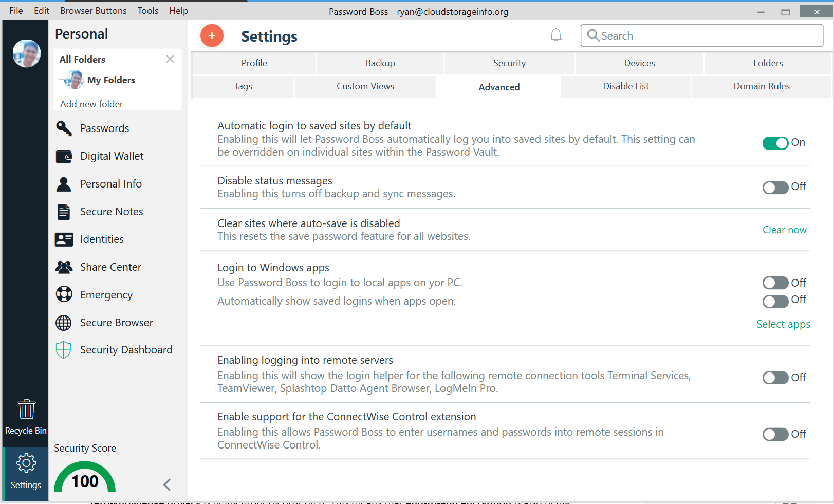The image size is (834, 504).
Task: Open Share Center section label
Action: tap(110, 267)
